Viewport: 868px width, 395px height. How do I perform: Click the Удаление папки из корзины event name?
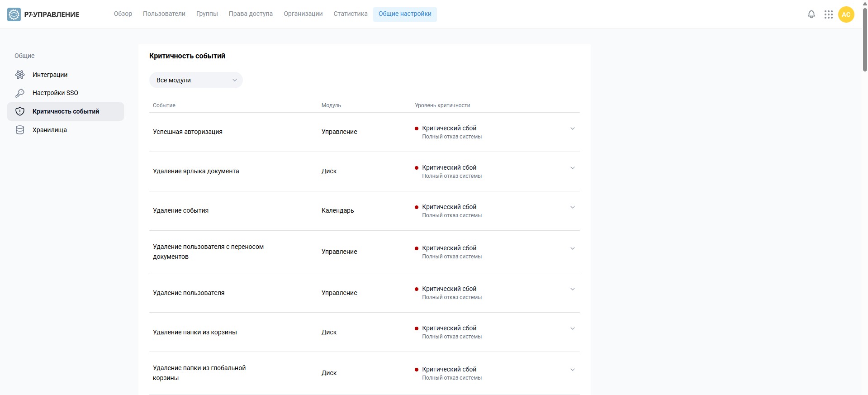195,332
